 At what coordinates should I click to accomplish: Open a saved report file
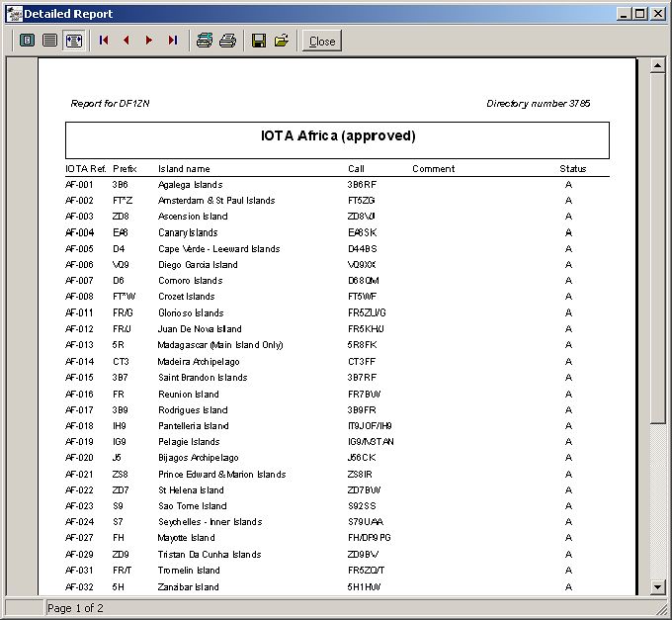(282, 41)
